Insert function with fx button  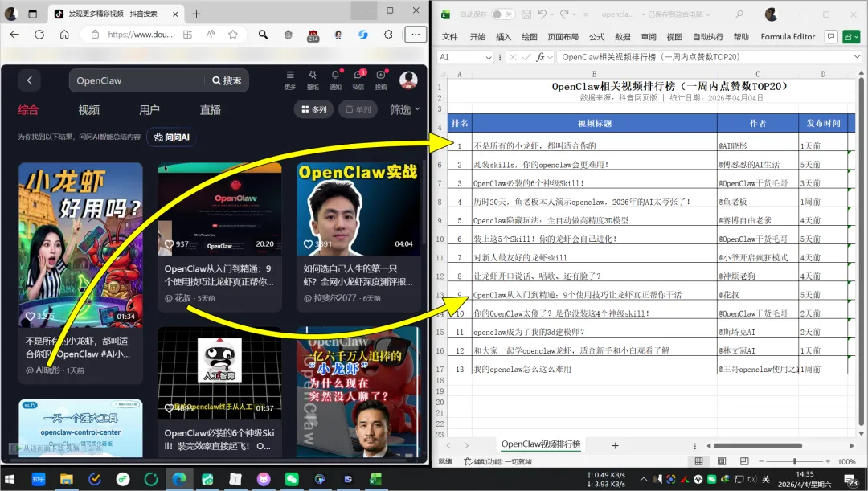point(540,57)
